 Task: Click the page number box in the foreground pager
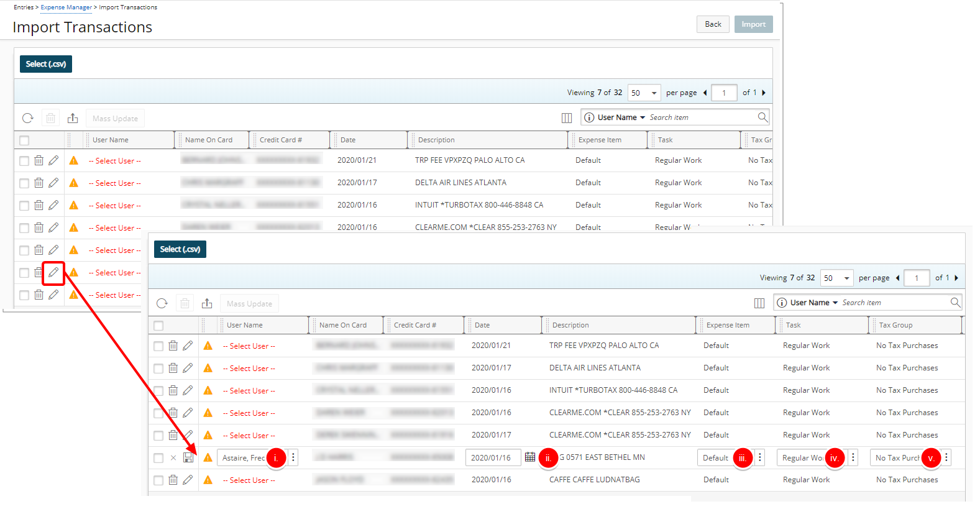917,278
